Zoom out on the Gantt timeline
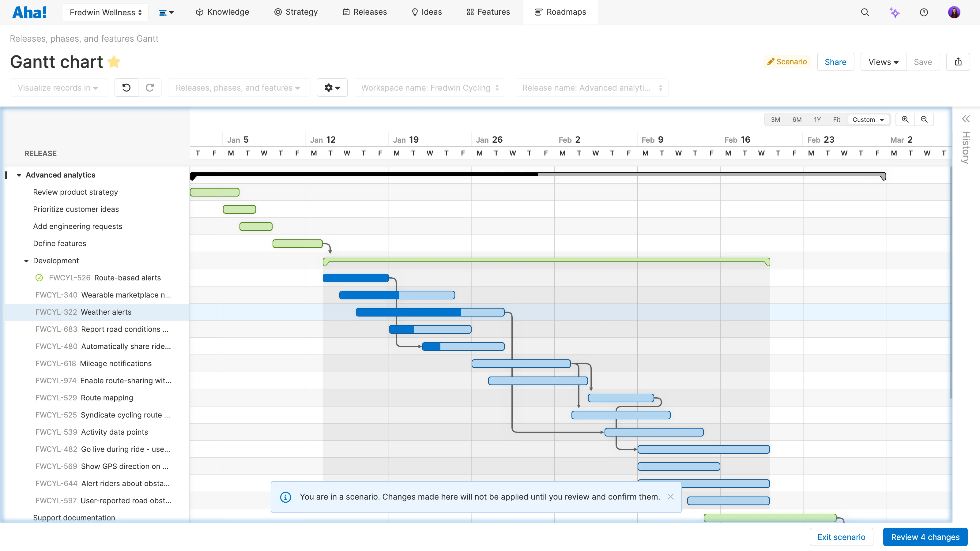 coord(924,119)
